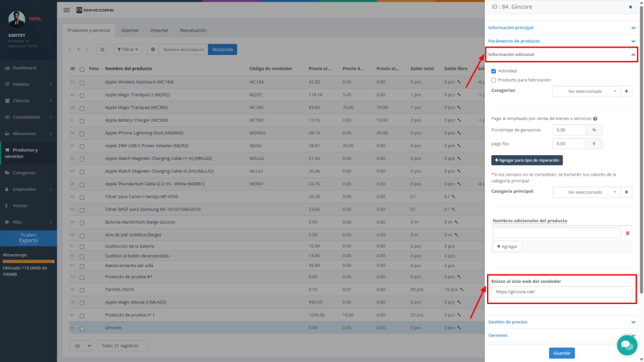Edit free balance of Bolonia Mackintosh
This screenshot has height=362, width=644.
click(x=456, y=222)
